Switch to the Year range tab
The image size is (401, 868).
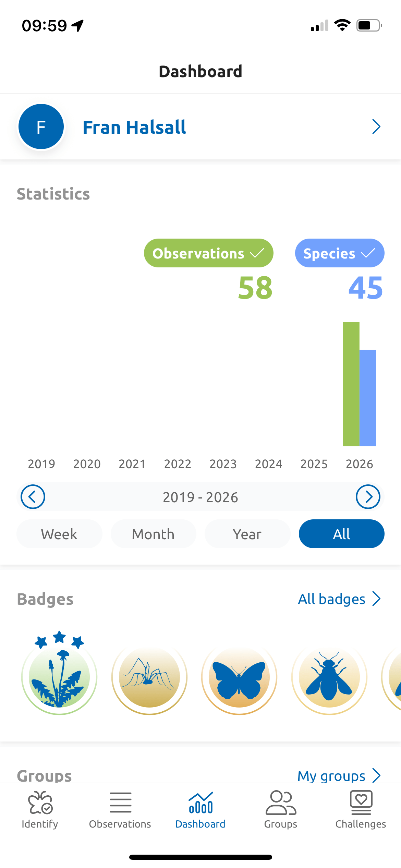(x=247, y=534)
